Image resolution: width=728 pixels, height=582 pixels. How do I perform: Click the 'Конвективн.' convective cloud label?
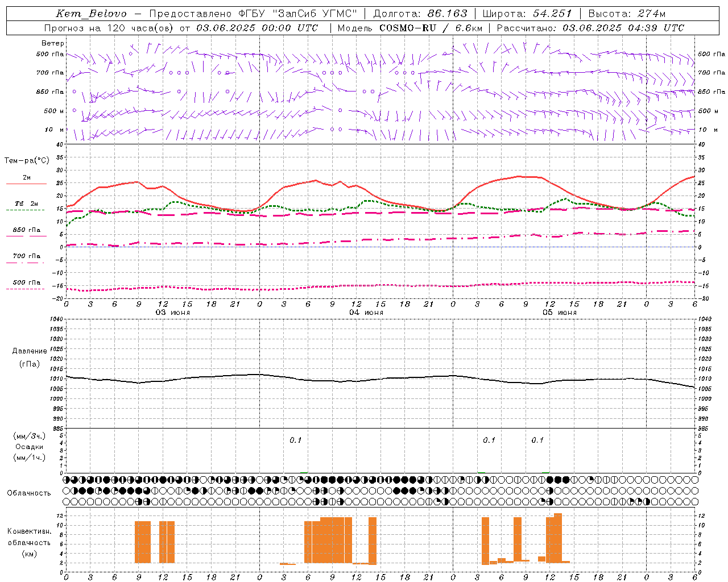[29, 531]
